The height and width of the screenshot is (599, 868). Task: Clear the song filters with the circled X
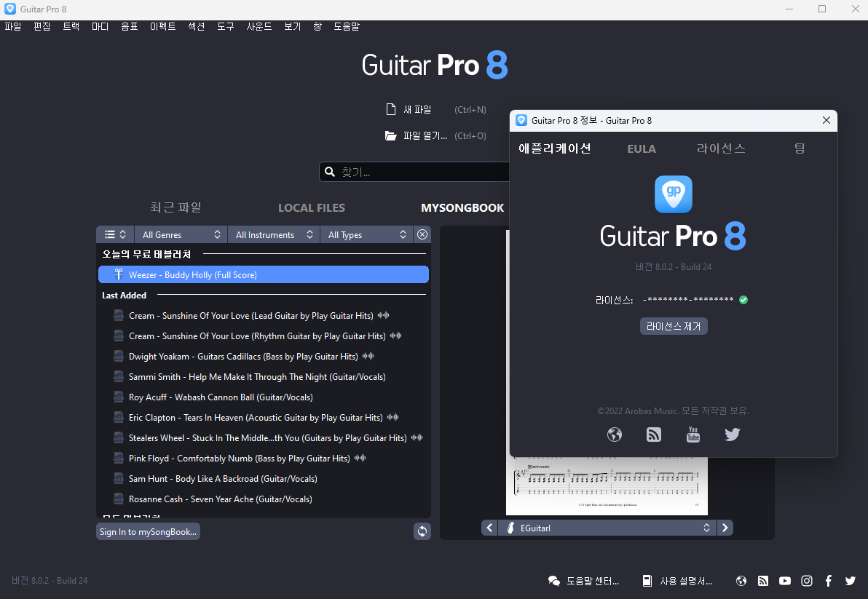point(422,234)
